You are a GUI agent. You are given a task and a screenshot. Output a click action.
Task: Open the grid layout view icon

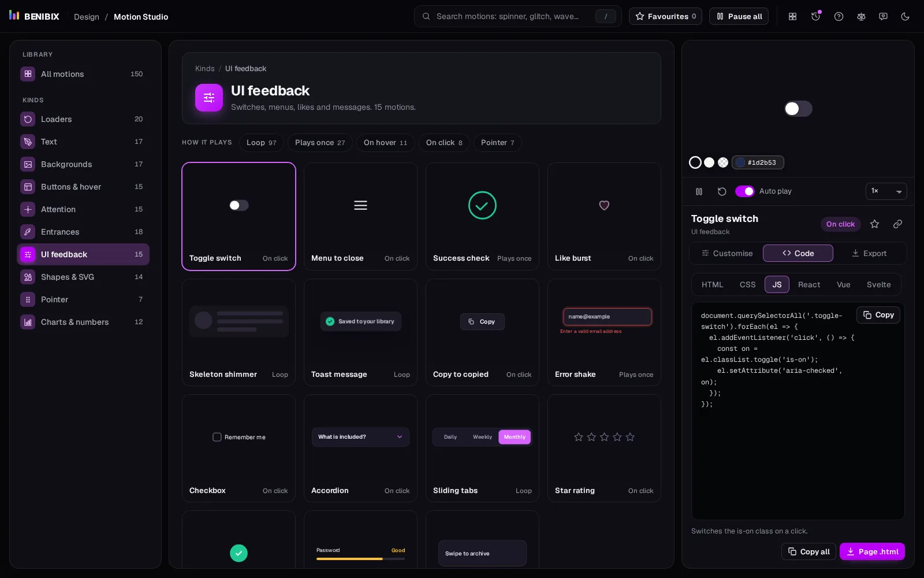[x=792, y=17]
